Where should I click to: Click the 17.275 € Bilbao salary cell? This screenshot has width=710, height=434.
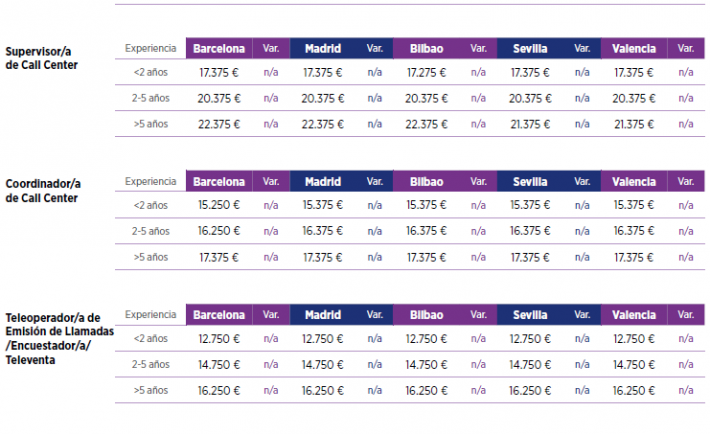(427, 72)
